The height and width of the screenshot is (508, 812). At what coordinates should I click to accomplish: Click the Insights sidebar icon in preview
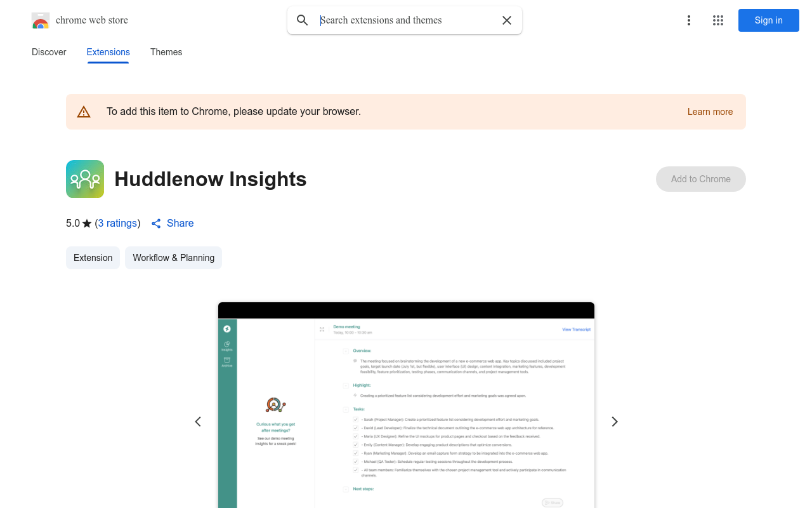[227, 346]
